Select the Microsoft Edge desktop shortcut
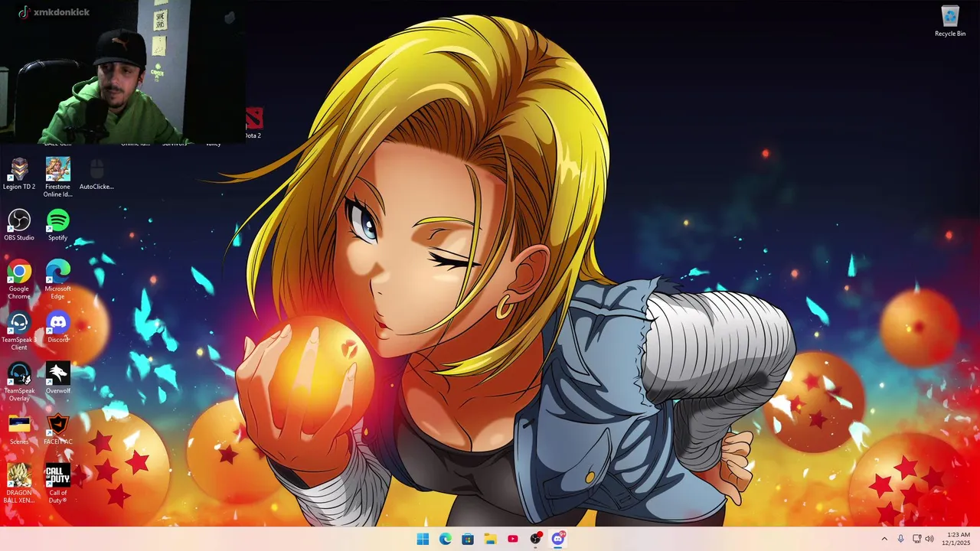The height and width of the screenshot is (551, 980). click(x=57, y=279)
